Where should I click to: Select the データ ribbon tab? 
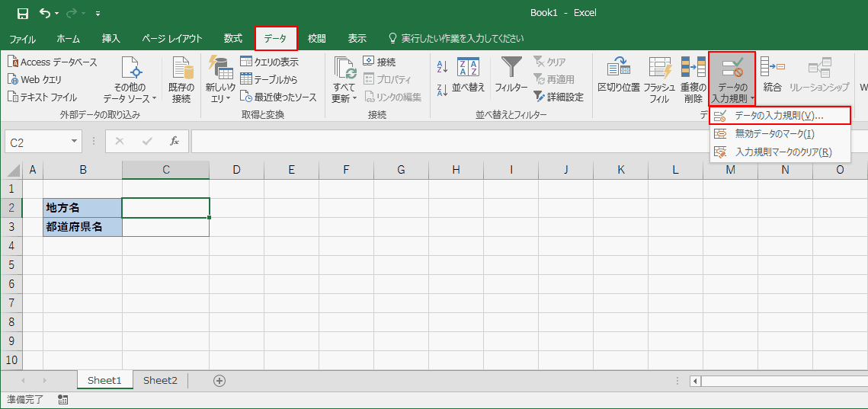coord(276,39)
